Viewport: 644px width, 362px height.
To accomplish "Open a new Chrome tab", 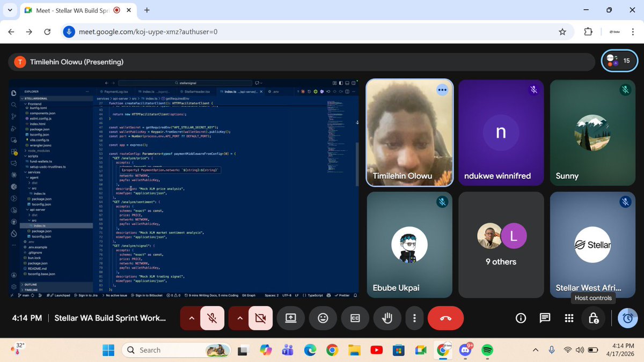I will click(x=147, y=10).
